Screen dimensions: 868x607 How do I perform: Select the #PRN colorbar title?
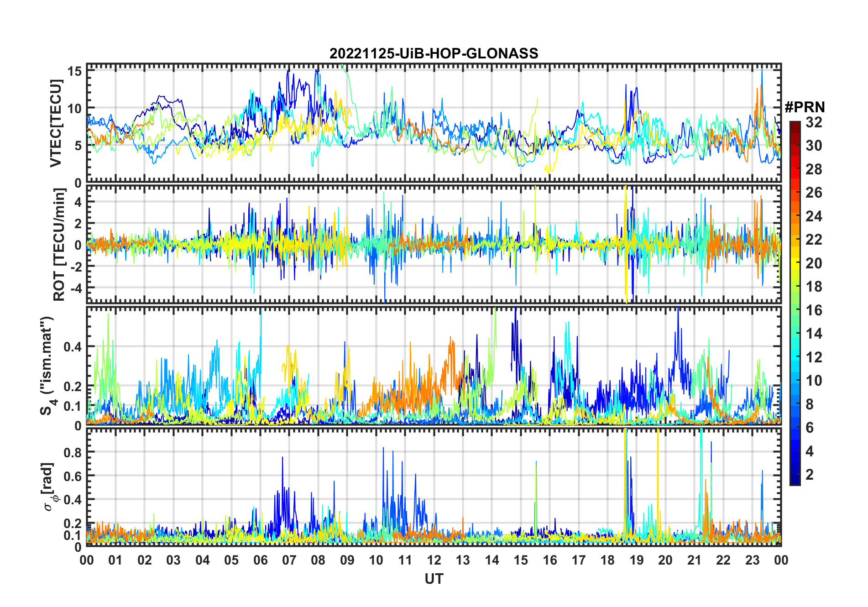pos(805,107)
